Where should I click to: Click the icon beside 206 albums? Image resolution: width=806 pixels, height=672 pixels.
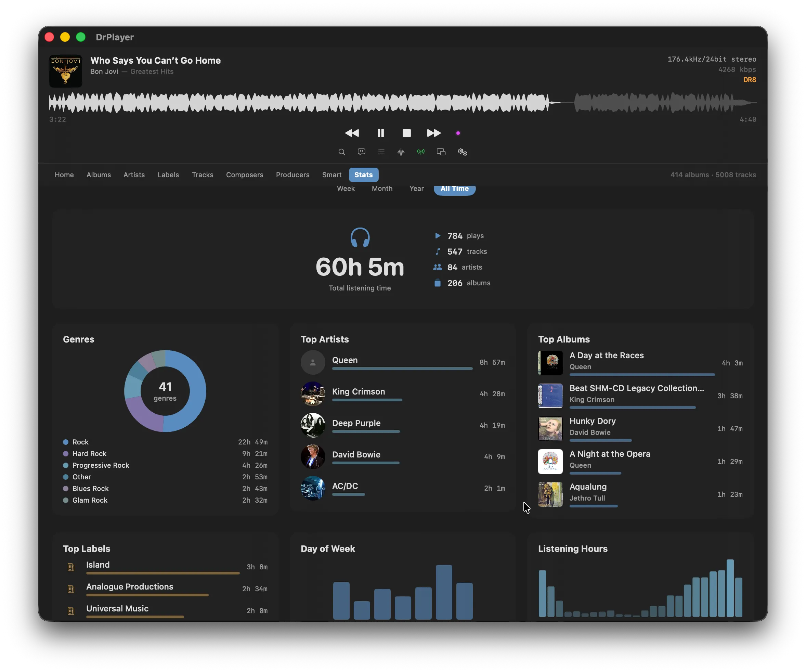(438, 283)
